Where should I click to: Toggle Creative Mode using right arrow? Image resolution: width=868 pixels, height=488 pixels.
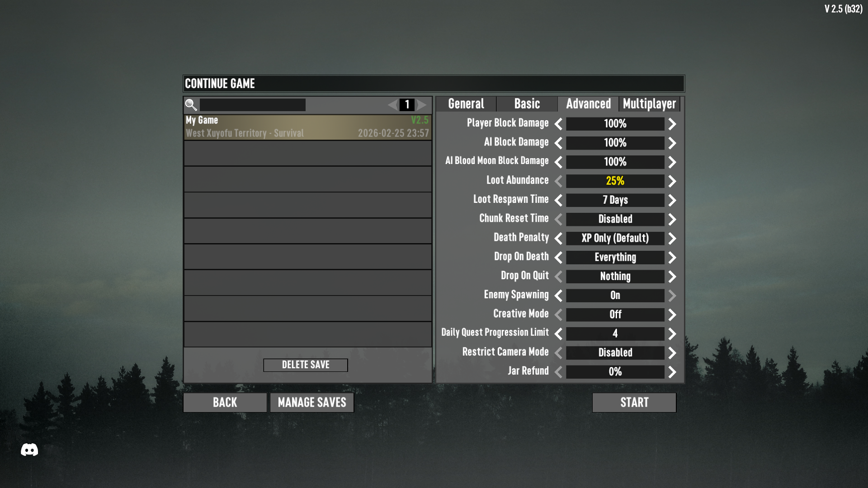click(x=672, y=314)
